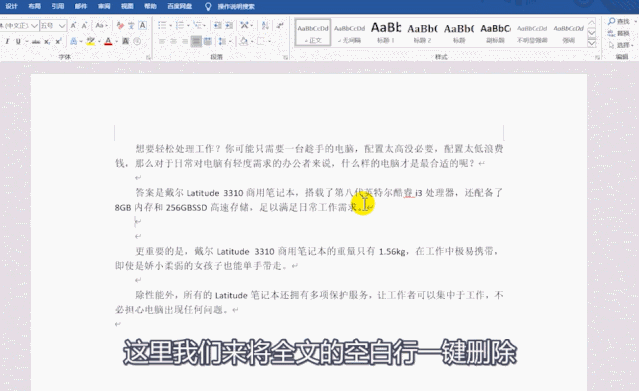Switch to the 视图 ribbon tab
The width and height of the screenshot is (639, 391).
click(127, 6)
